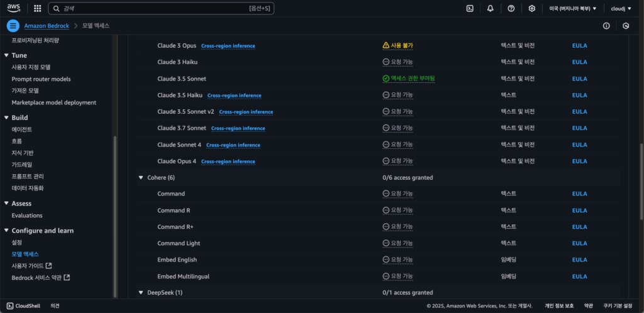The height and width of the screenshot is (313, 644).
Task: Click Cross-region inference for Claude Opus 4
Action: pyautogui.click(x=228, y=162)
